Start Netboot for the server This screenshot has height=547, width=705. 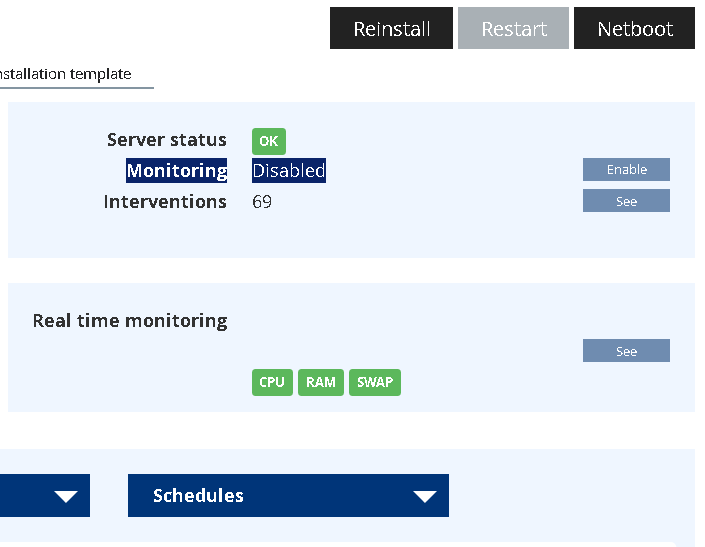(634, 29)
